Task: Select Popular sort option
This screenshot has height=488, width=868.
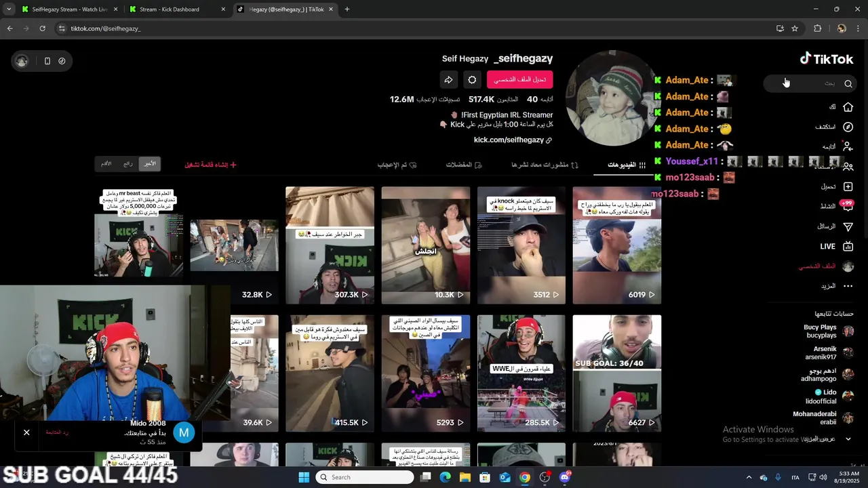Action: 128,164
